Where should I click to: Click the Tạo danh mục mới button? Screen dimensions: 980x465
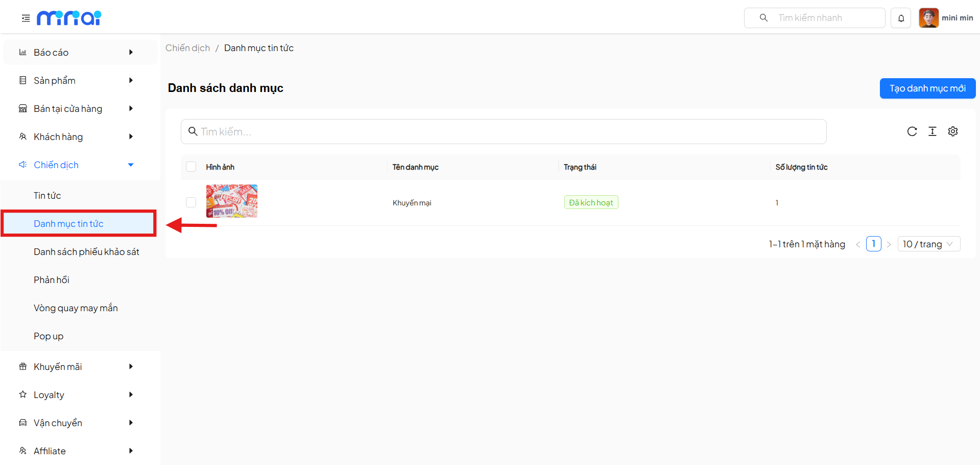click(927, 88)
